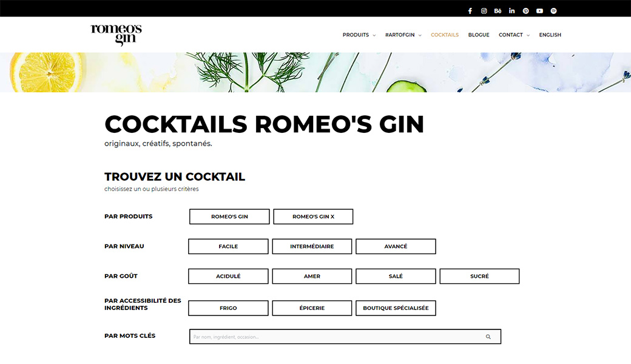This screenshot has height=364, width=631.
Task: Go to home via Romeo's Gin logo
Action: [x=116, y=35]
